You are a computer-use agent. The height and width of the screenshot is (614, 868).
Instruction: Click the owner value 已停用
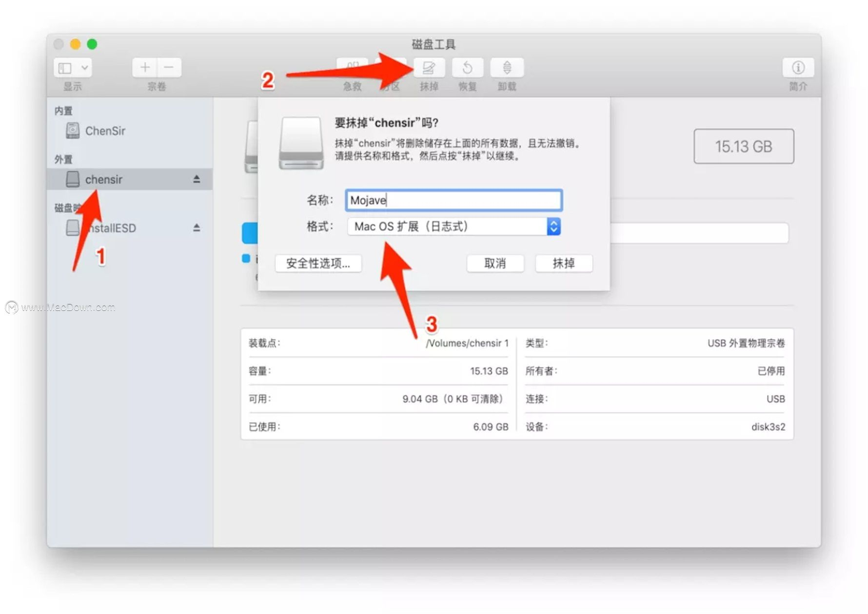click(x=771, y=371)
